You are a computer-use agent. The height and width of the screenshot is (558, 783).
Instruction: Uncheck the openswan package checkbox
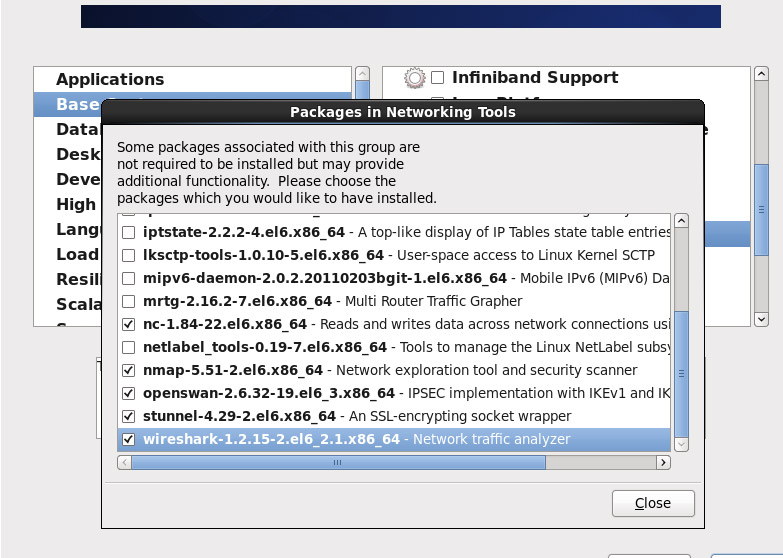(128, 393)
